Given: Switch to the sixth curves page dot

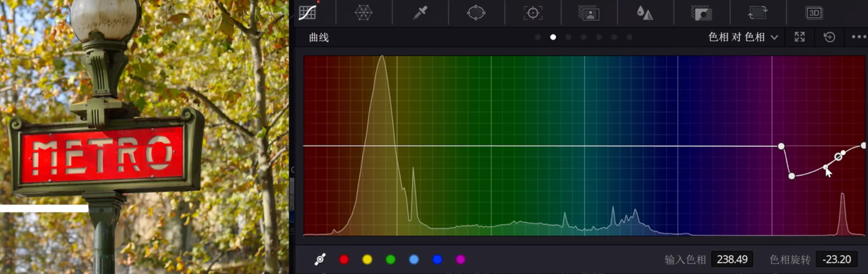Looking at the screenshot, I should [x=614, y=37].
